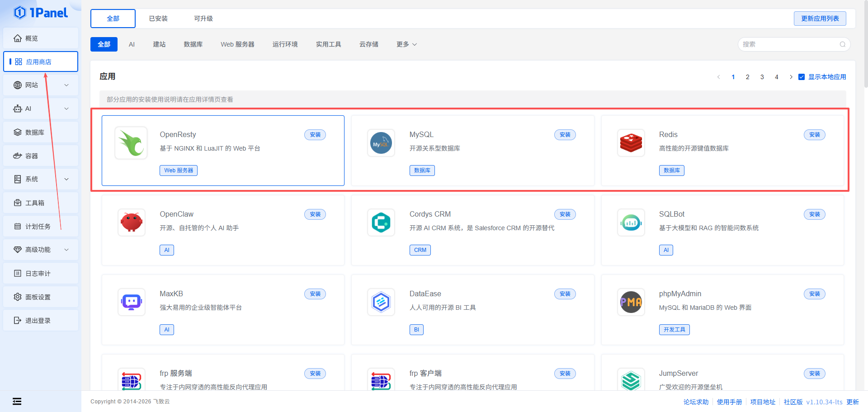The height and width of the screenshot is (412, 868).
Task: Go to page 3 of apps
Action: (762, 77)
